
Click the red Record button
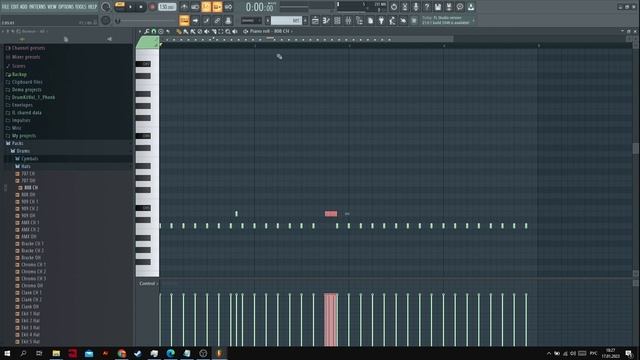[x=152, y=7]
